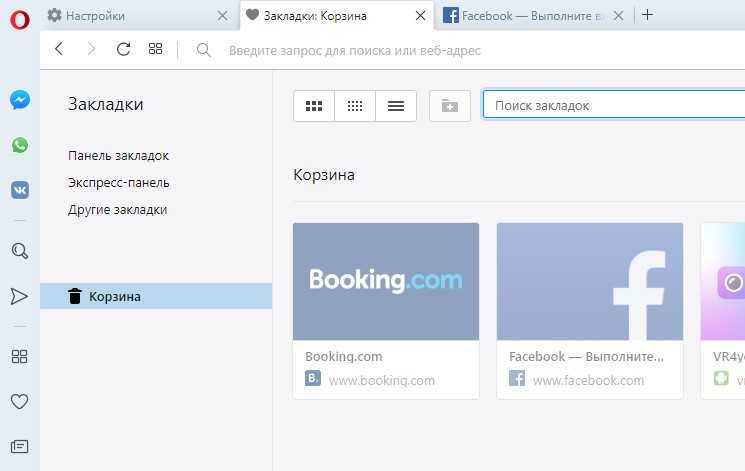The height and width of the screenshot is (471, 745).
Task: Click the Корзина section heading
Action: click(x=324, y=175)
